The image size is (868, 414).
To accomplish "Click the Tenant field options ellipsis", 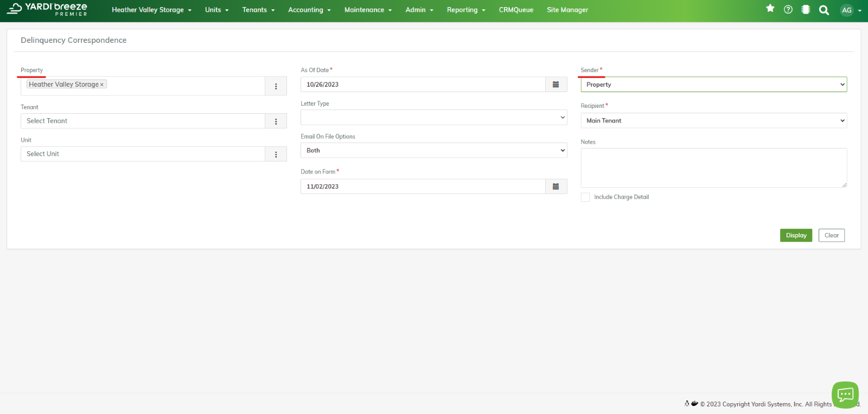I will [276, 121].
